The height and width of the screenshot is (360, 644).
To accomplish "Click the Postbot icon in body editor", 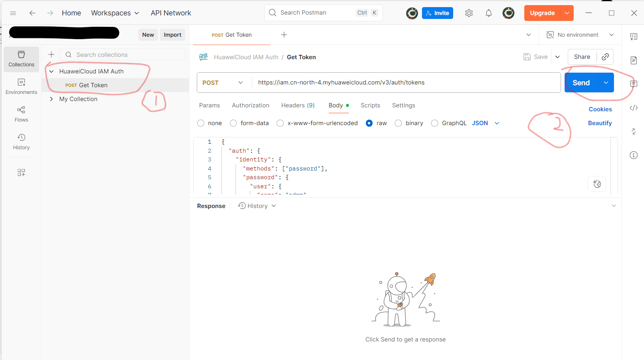I will [x=597, y=184].
